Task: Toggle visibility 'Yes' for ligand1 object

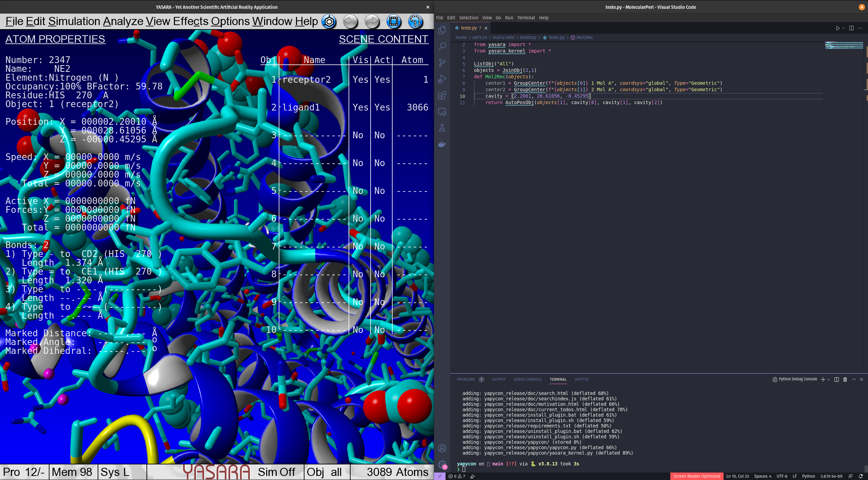Action: click(360, 107)
